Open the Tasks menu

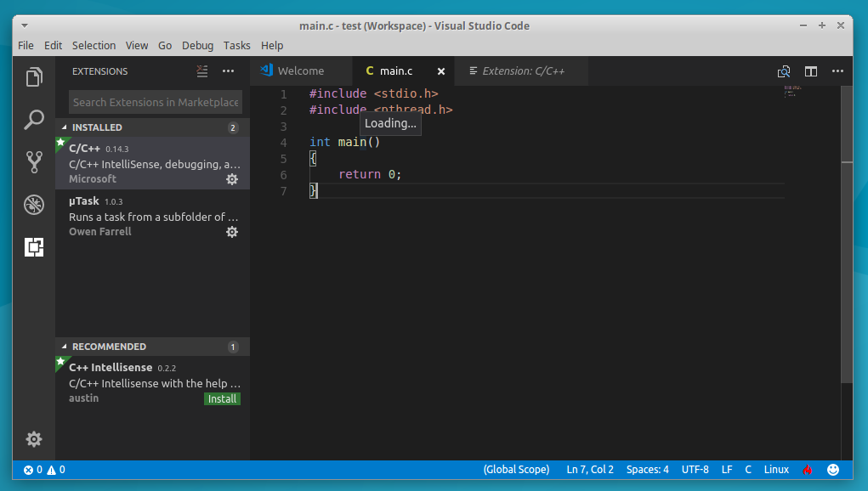click(x=237, y=45)
